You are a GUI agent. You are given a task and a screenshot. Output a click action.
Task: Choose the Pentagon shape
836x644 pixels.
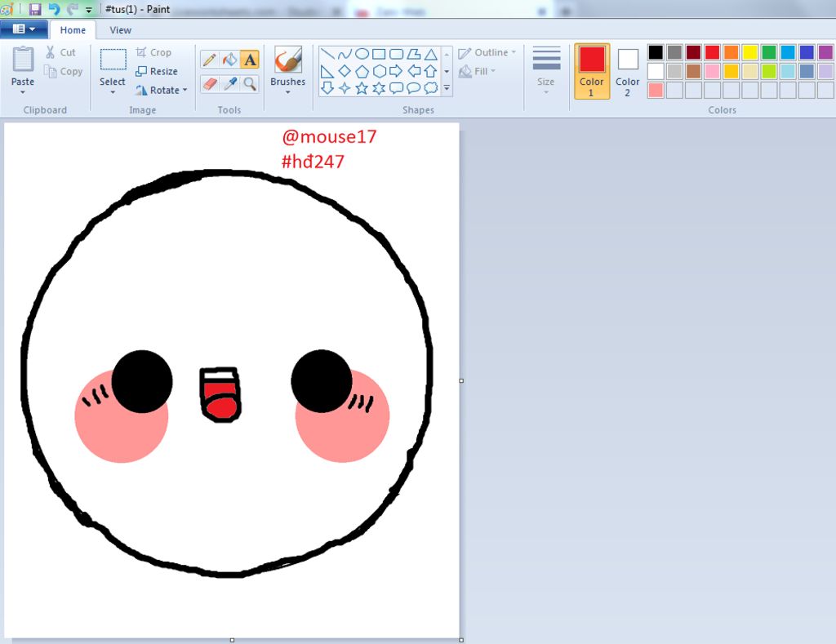[x=362, y=71]
